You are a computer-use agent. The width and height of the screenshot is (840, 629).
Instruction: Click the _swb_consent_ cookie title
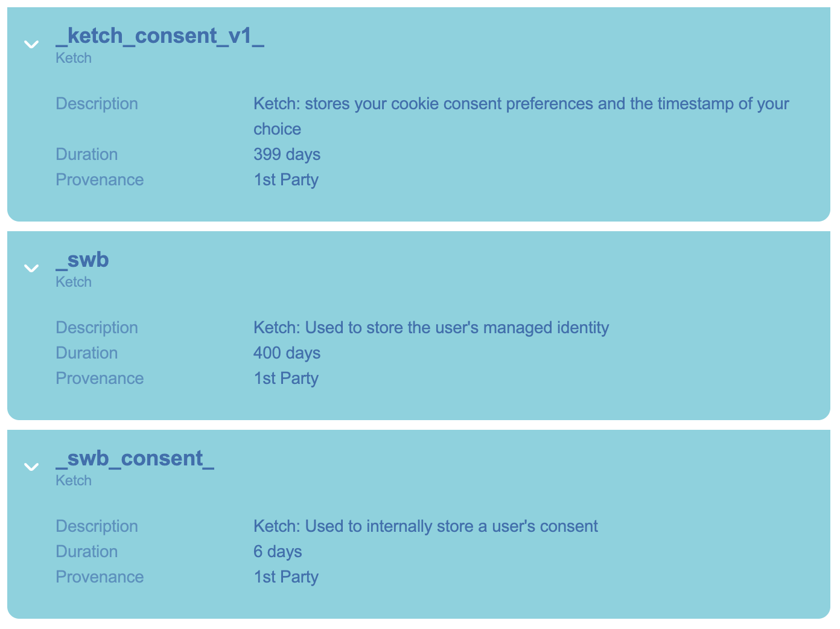[135, 459]
